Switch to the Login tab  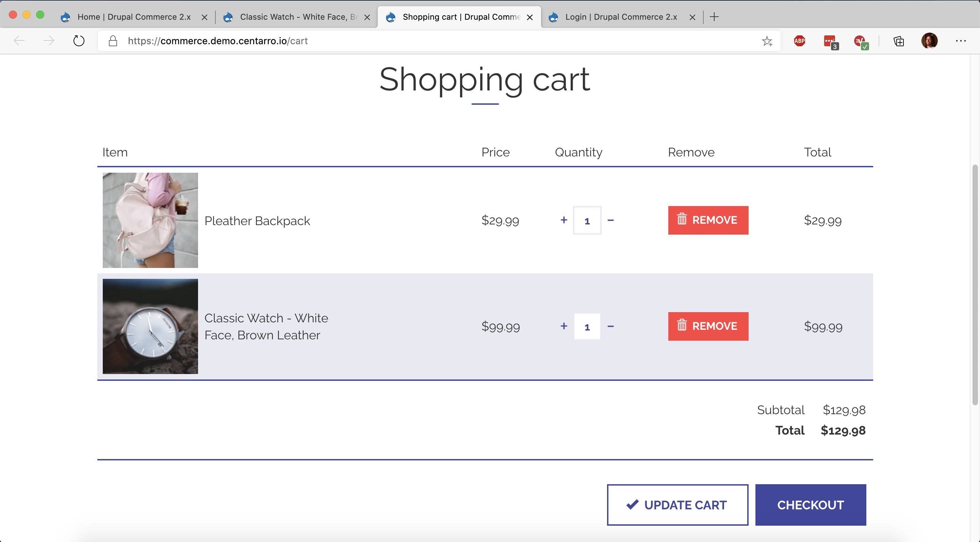[616, 17]
